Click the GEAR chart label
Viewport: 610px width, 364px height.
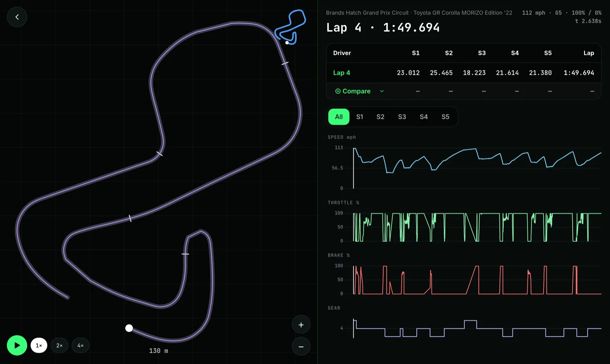[334, 308]
